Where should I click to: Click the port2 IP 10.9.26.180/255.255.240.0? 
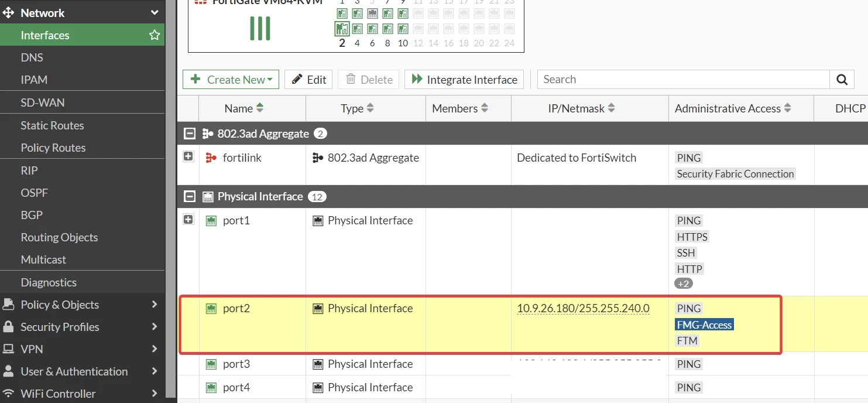pyautogui.click(x=583, y=308)
